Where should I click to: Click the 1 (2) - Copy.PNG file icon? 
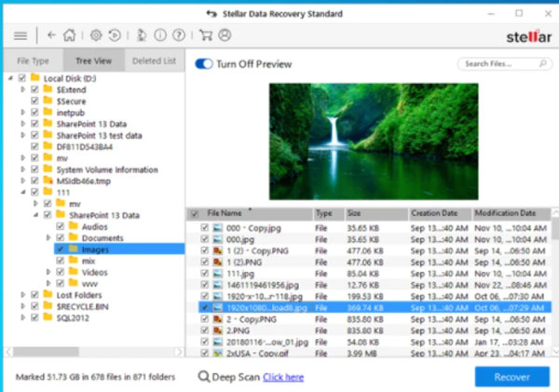pos(217,250)
